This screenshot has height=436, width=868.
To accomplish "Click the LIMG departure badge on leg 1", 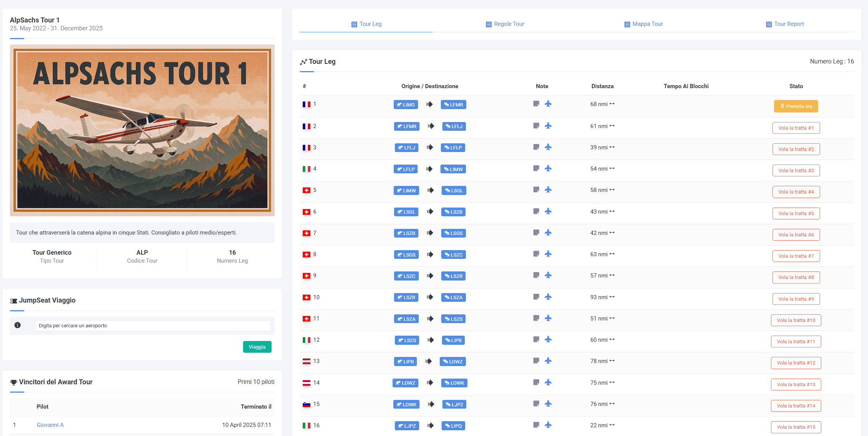I will (405, 105).
